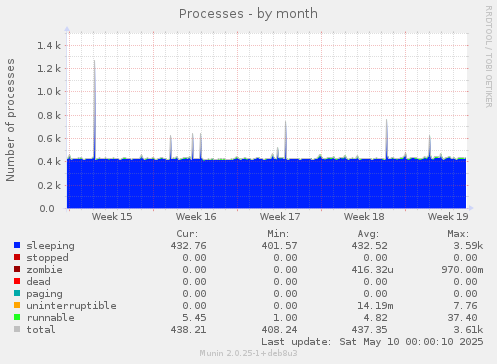The width and height of the screenshot is (497, 364).
Task: Click the '0.4 k' y-axis tick label
Action: click(x=49, y=162)
